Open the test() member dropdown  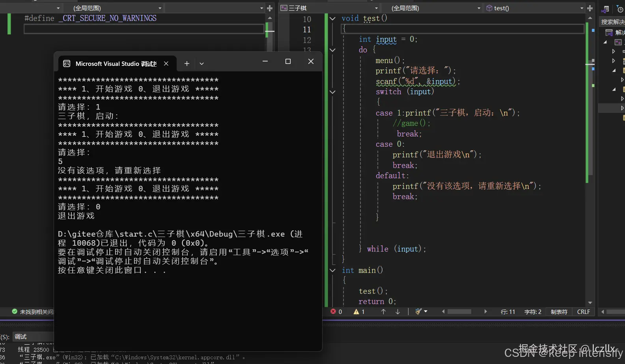coord(582,8)
